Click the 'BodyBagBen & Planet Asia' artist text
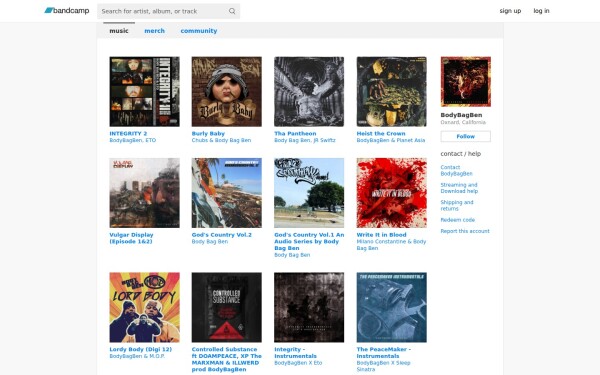This screenshot has height=375, width=600. tap(391, 140)
